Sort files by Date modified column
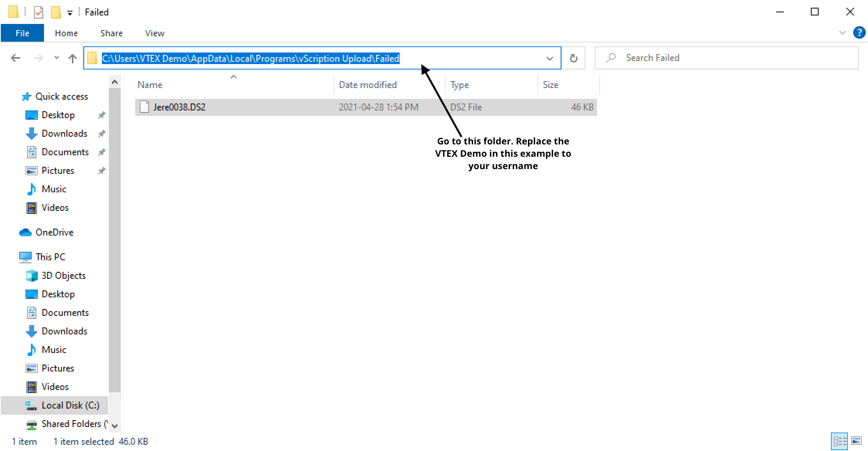This screenshot has width=868, height=451. pos(368,85)
